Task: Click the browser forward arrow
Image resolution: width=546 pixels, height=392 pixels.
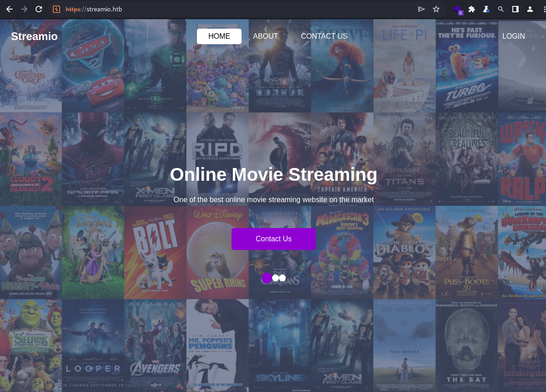Action: pyautogui.click(x=24, y=9)
